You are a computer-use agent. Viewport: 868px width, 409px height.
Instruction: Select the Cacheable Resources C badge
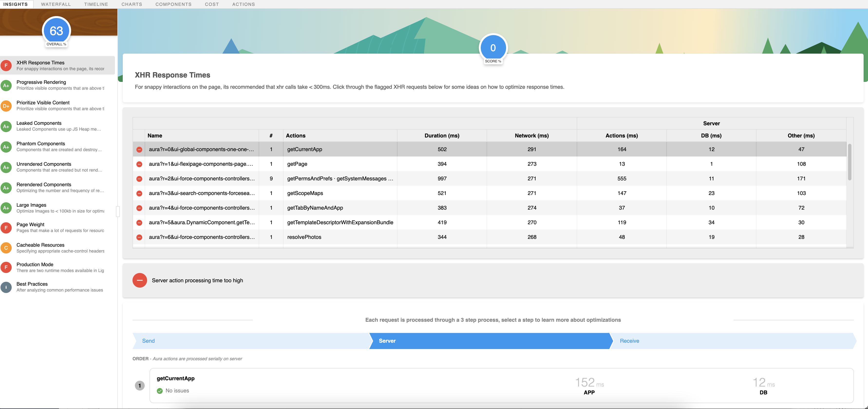6,248
